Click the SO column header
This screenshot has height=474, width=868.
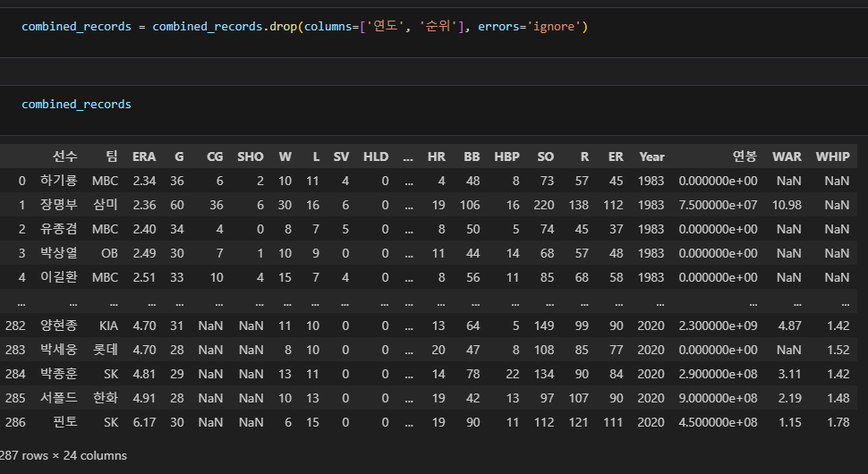545,157
